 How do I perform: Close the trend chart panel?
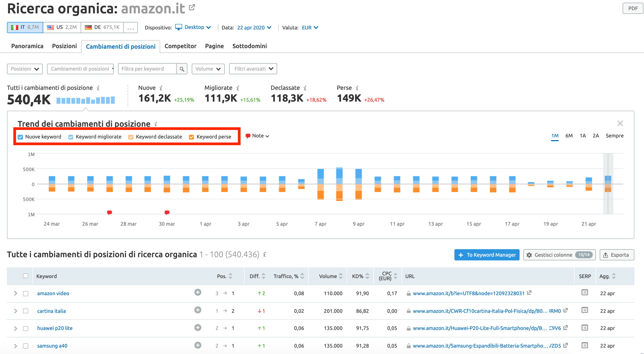(620, 123)
